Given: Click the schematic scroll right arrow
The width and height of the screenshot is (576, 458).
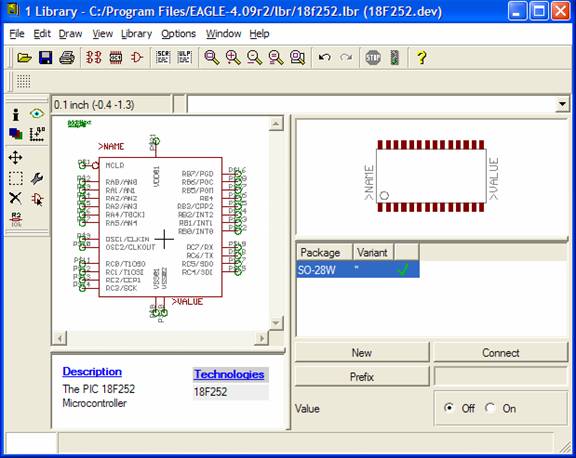Looking at the screenshot, I should point(261,338).
